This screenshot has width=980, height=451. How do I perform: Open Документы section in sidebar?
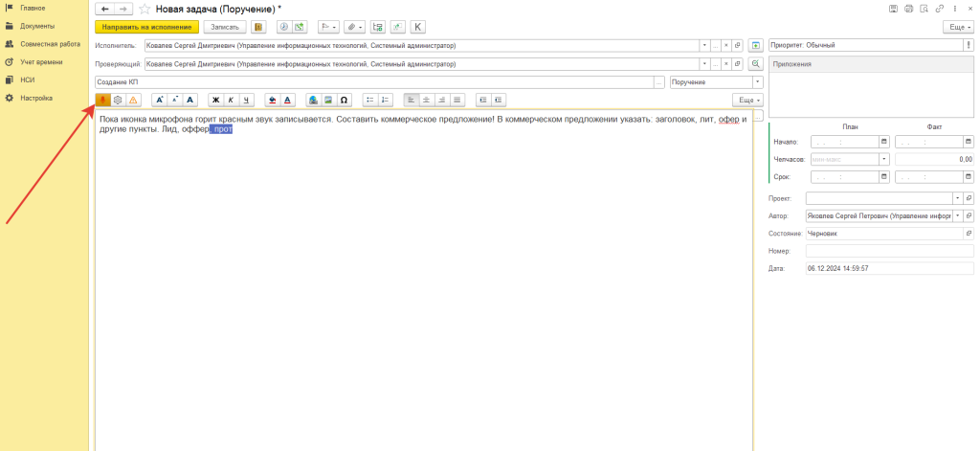pos(37,26)
